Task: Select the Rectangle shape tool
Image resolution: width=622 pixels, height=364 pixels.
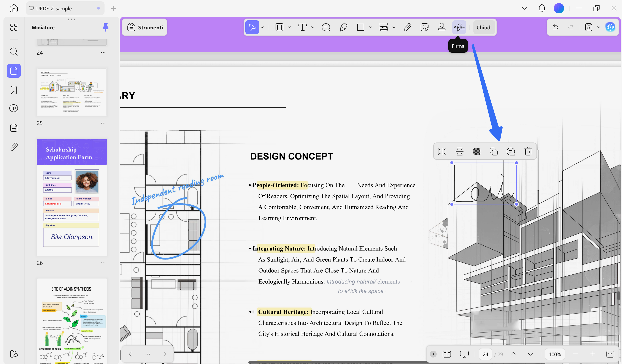Action: (361, 27)
